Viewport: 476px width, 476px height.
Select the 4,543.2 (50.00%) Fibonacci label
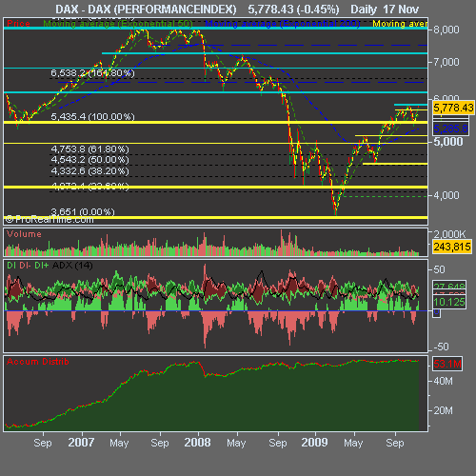[x=89, y=159]
